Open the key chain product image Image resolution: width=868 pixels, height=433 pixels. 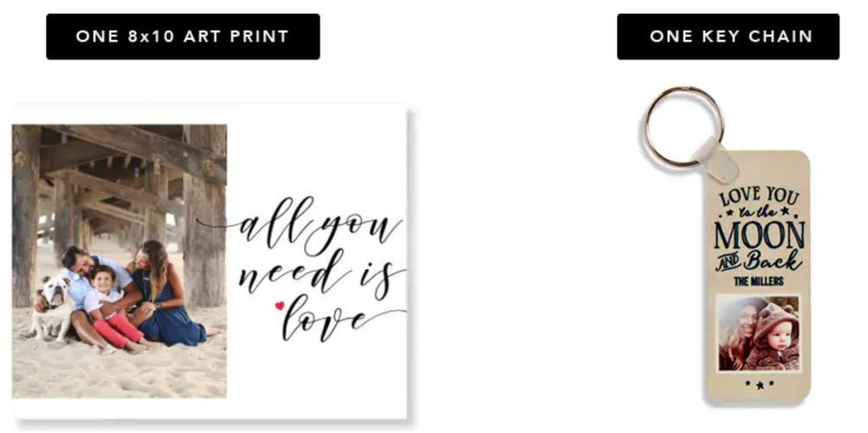click(x=727, y=245)
